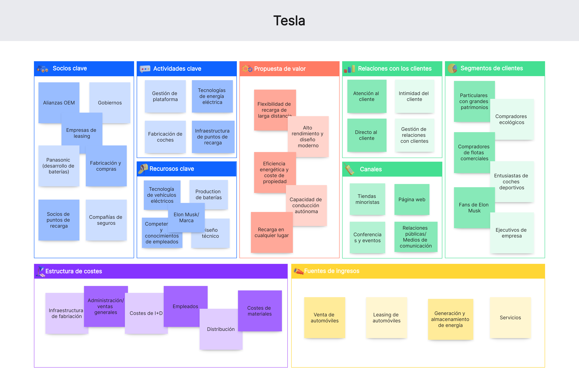
Task: Select the Tiendas minoristas note
Action: [x=368, y=199]
